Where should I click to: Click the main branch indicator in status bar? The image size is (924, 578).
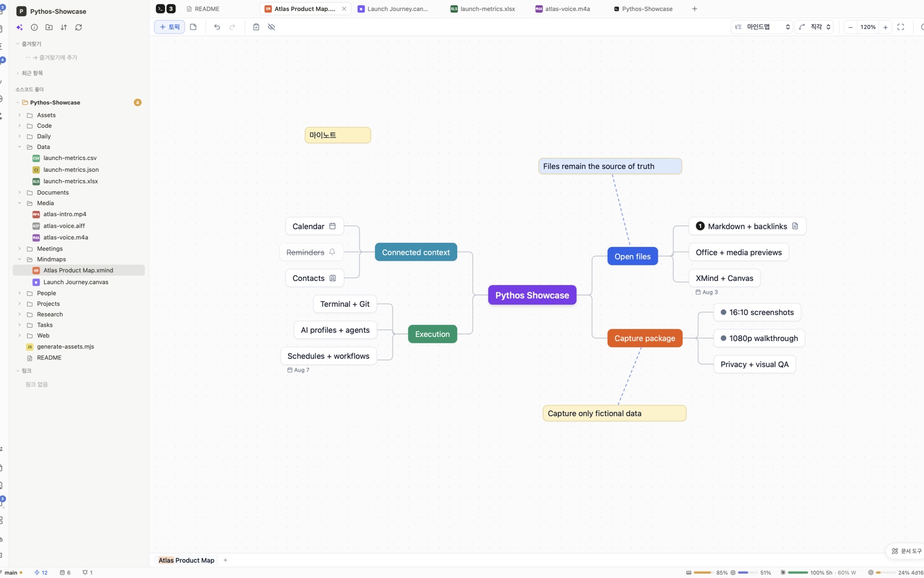pos(12,573)
